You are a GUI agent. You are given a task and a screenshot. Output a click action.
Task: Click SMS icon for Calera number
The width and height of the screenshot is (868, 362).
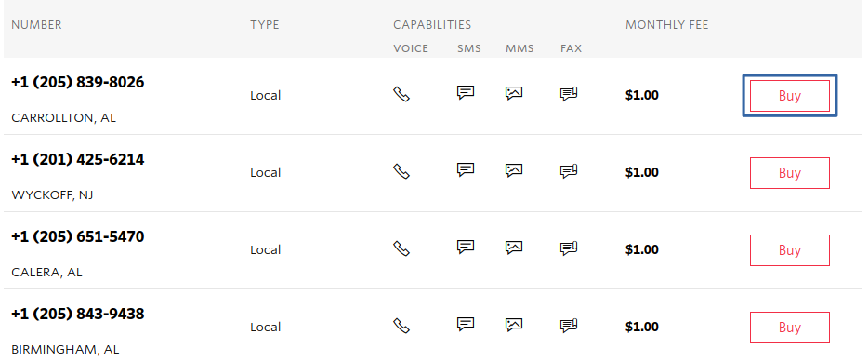(466, 248)
